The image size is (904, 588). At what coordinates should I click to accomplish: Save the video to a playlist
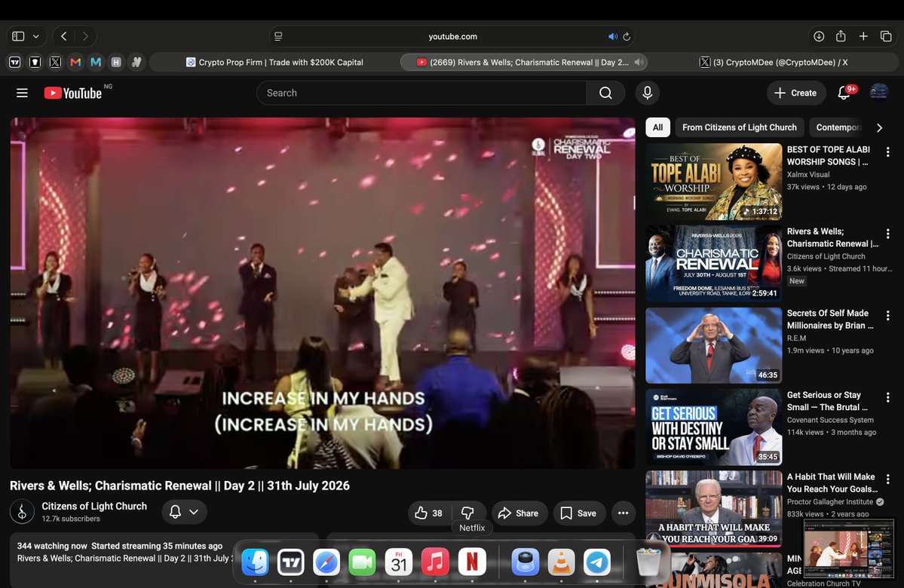coord(579,513)
